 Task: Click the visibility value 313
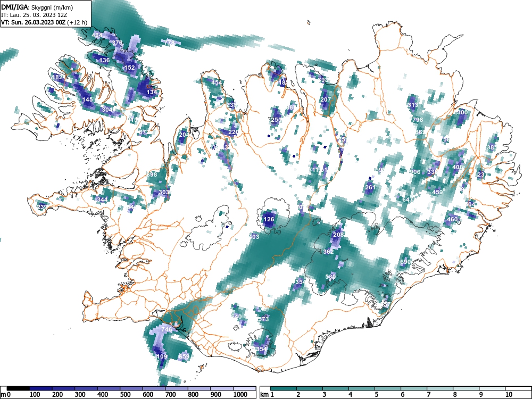pyautogui.click(x=413, y=105)
